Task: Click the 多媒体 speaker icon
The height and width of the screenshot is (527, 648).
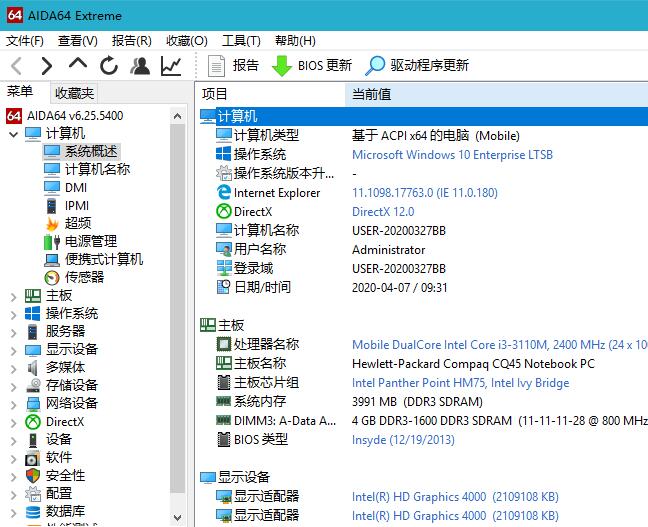Action: pos(33,367)
